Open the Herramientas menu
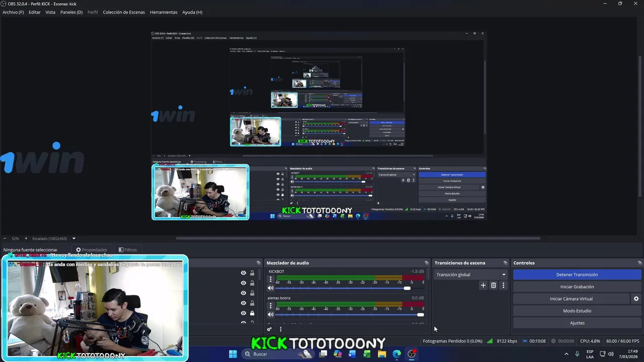The width and height of the screenshot is (644, 362). click(164, 12)
